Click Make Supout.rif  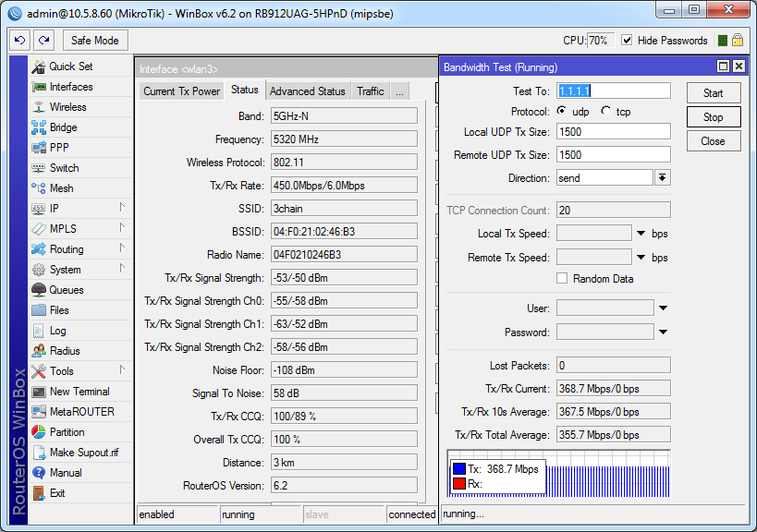point(79,453)
